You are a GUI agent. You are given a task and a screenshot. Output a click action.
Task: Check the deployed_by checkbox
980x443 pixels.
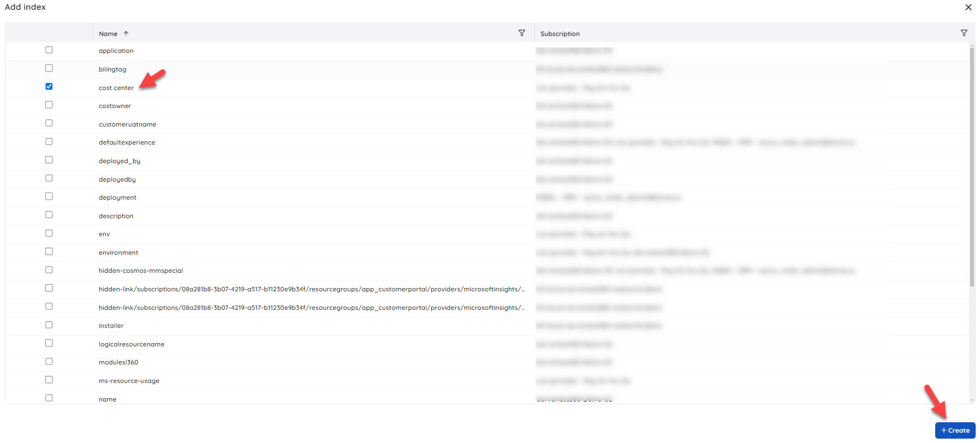(x=49, y=160)
